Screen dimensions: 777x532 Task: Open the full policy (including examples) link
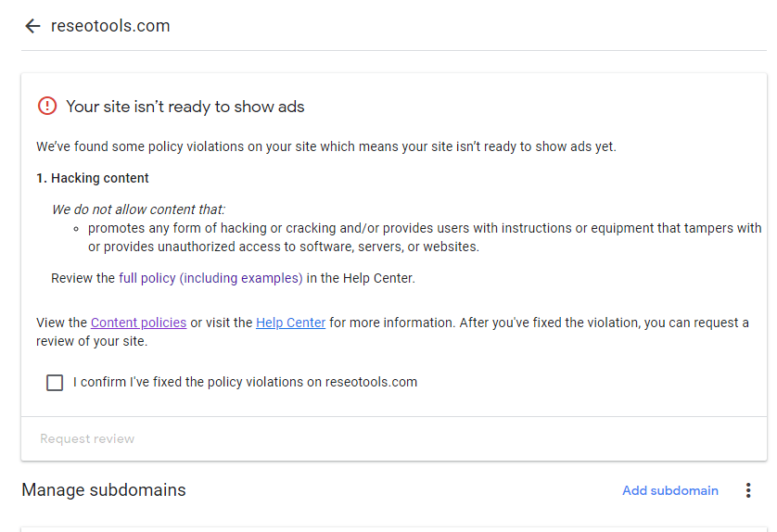(x=210, y=278)
